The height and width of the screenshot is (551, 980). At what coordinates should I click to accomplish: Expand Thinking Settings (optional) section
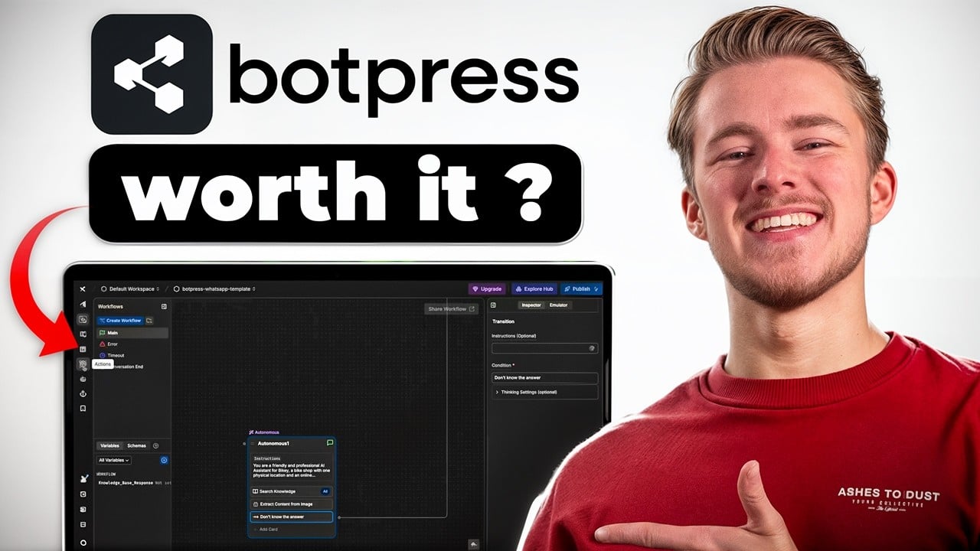tap(544, 392)
